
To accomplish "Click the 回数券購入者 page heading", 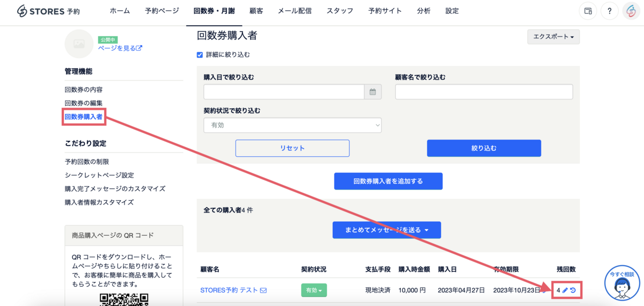I will [x=227, y=36].
